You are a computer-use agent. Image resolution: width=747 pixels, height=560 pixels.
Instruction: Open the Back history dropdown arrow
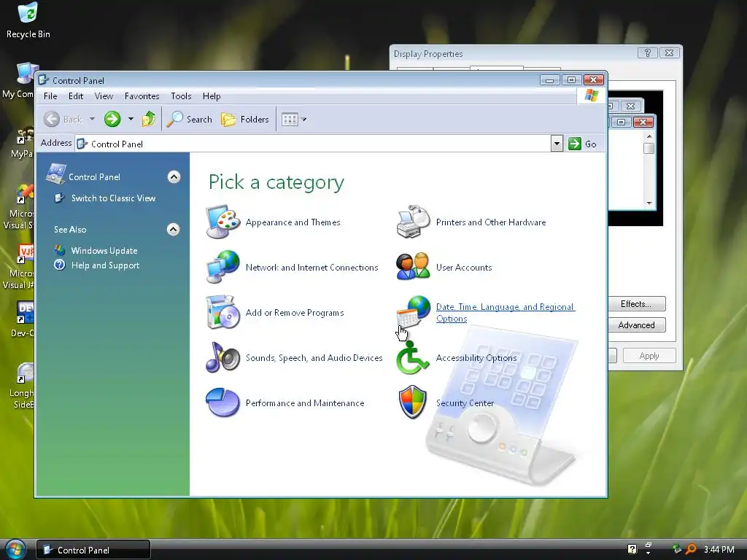(93, 119)
